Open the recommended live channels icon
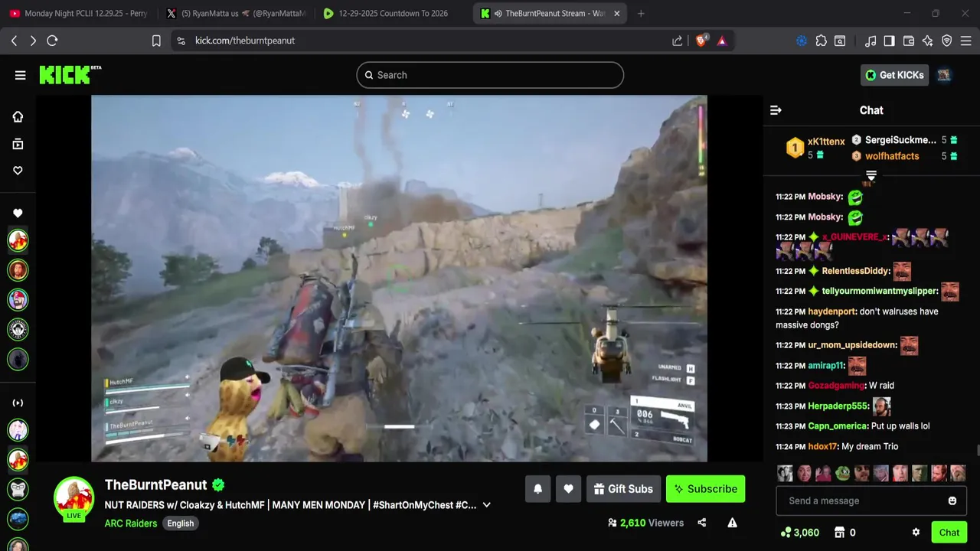Image resolution: width=980 pixels, height=551 pixels. [x=18, y=403]
